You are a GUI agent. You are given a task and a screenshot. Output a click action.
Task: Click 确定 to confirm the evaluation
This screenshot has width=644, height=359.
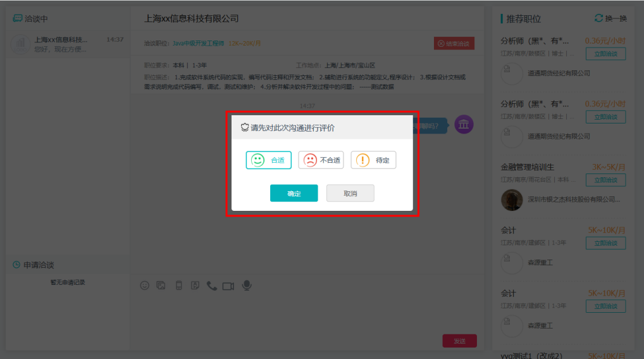click(294, 193)
